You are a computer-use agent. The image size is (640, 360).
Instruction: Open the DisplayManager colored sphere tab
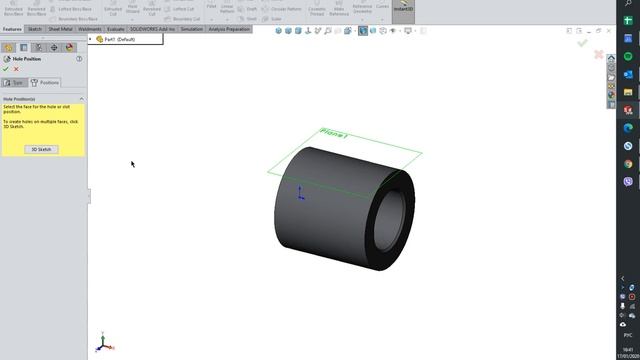pos(69,47)
